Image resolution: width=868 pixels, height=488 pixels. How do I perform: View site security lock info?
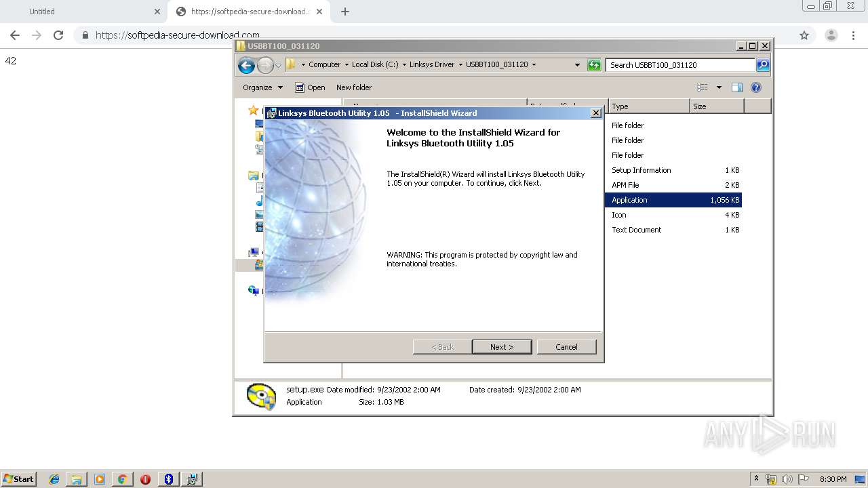(85, 35)
